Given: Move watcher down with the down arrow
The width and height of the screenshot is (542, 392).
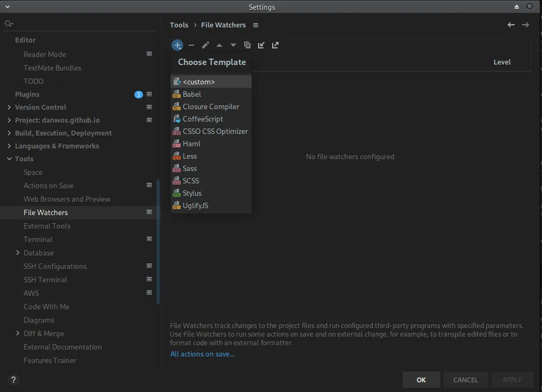Looking at the screenshot, I should coord(233,45).
